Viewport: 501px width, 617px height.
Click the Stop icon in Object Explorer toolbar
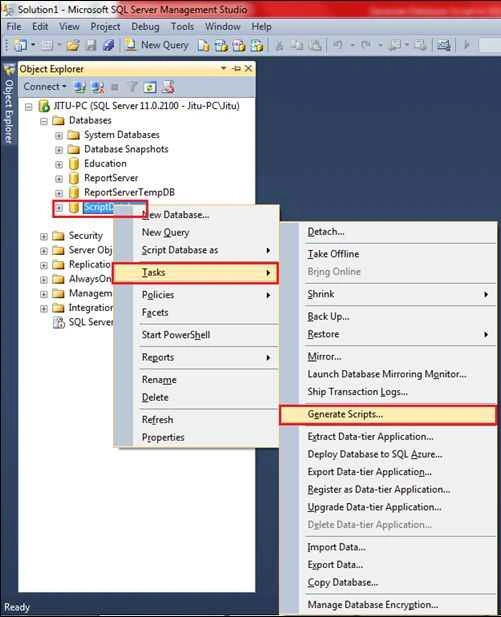click(115, 87)
